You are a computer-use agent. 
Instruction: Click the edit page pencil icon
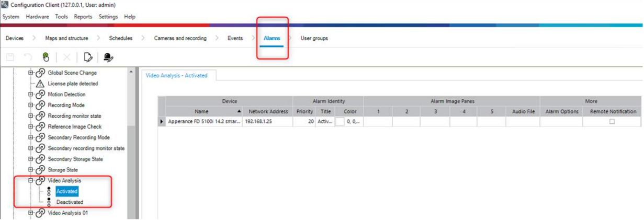88,57
